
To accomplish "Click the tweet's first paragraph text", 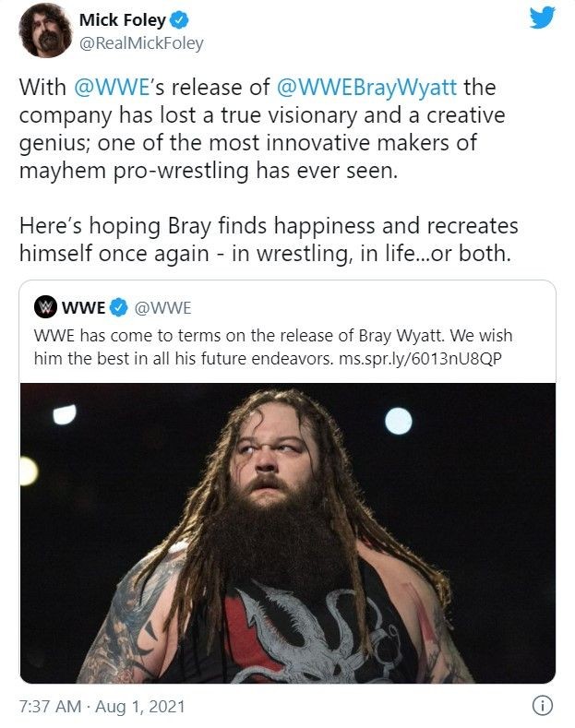I will pos(262,129).
